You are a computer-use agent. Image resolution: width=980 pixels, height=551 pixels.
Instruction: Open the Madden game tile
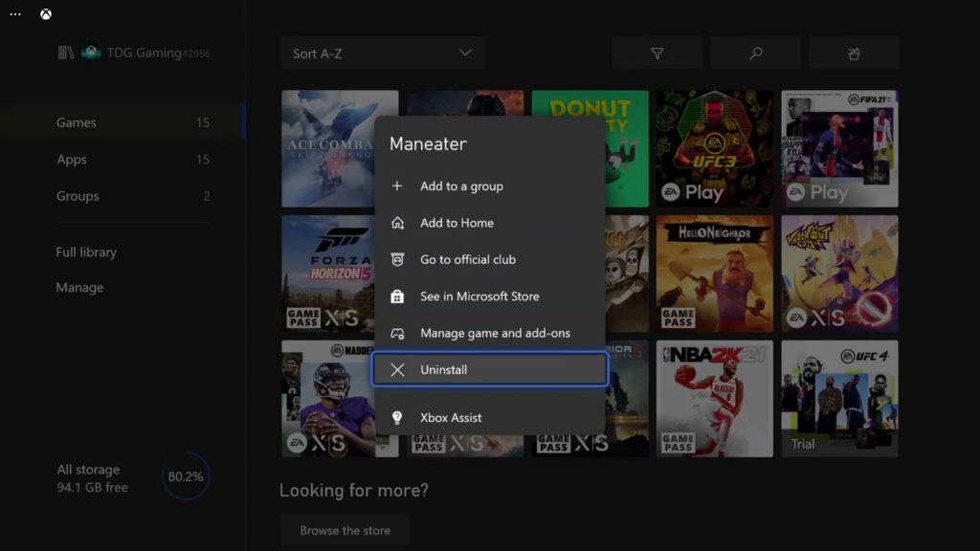tap(328, 399)
